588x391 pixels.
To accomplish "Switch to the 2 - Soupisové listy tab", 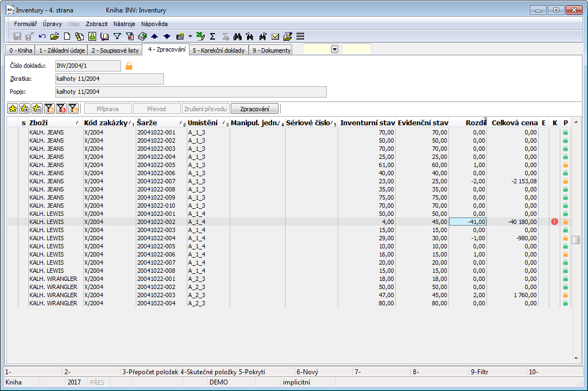I will click(115, 50).
